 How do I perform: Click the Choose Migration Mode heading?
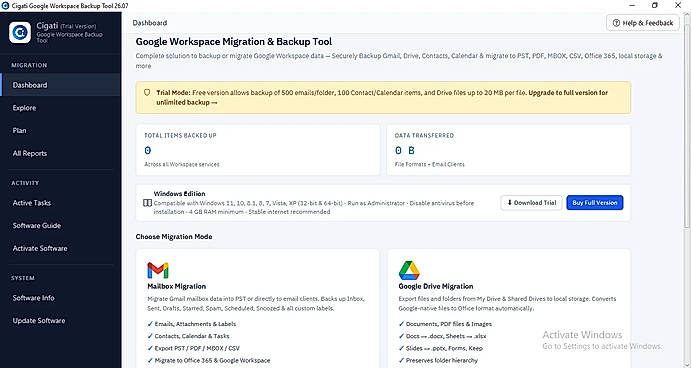(x=174, y=237)
